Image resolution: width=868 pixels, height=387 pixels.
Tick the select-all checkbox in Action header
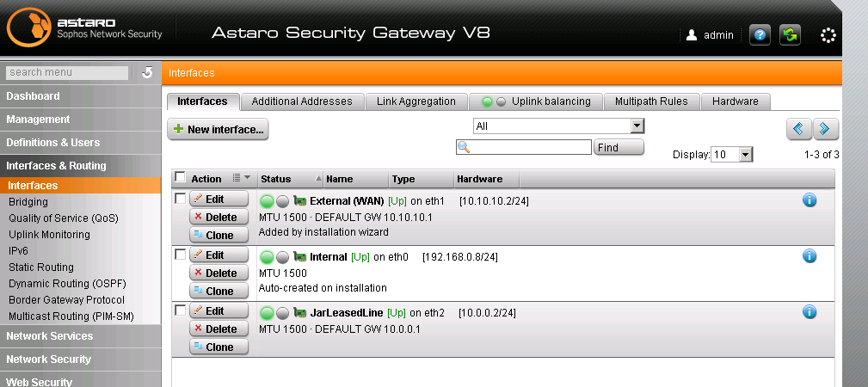(x=180, y=177)
